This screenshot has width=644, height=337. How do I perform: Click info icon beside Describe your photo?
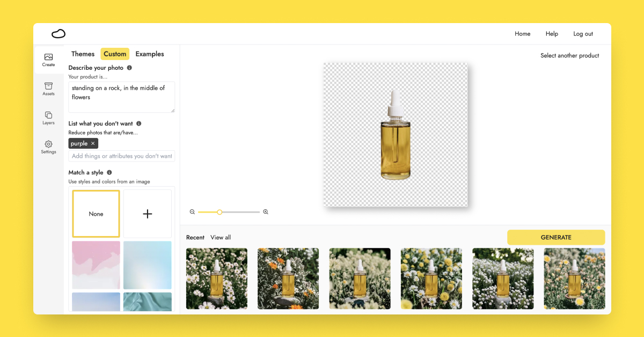pyautogui.click(x=129, y=68)
